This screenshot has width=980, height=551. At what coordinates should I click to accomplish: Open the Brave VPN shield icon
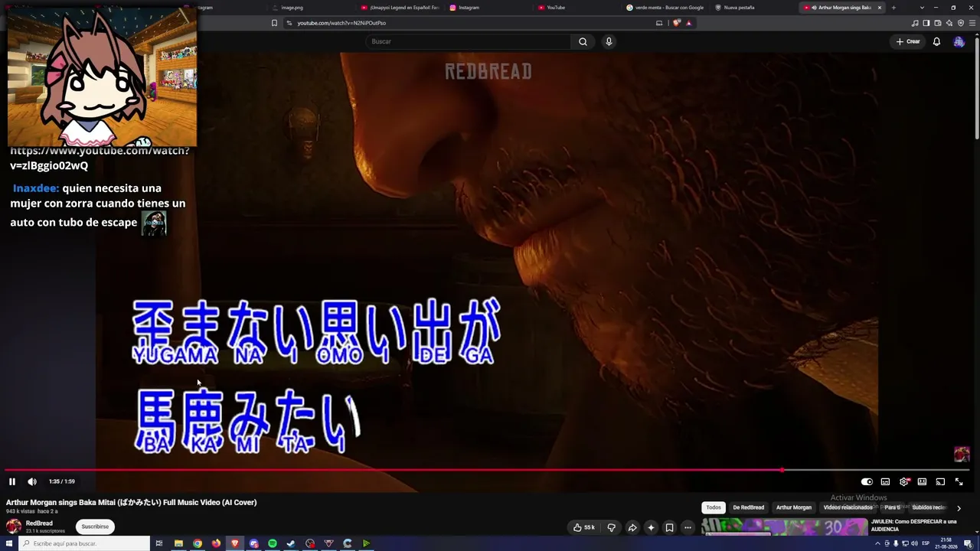pyautogui.click(x=961, y=23)
